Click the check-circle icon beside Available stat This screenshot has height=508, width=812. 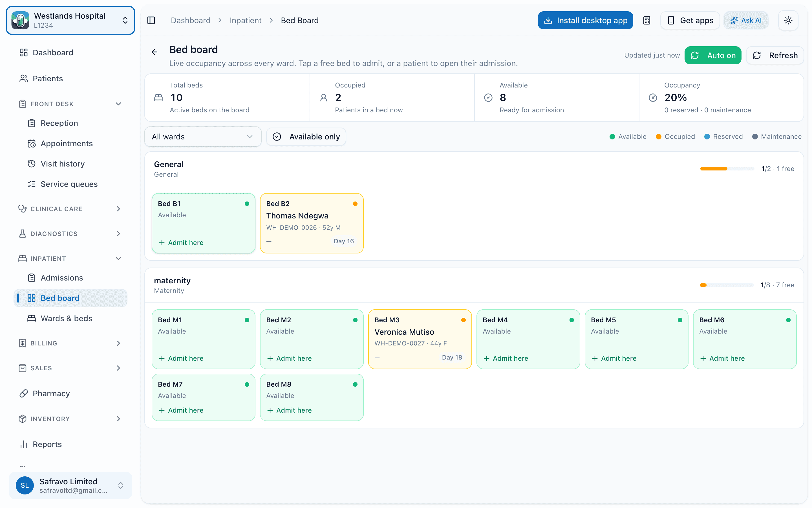pos(488,97)
